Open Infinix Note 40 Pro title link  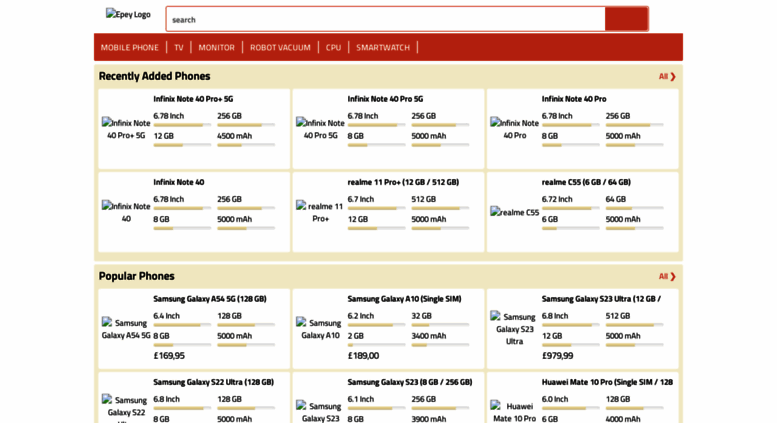point(574,99)
